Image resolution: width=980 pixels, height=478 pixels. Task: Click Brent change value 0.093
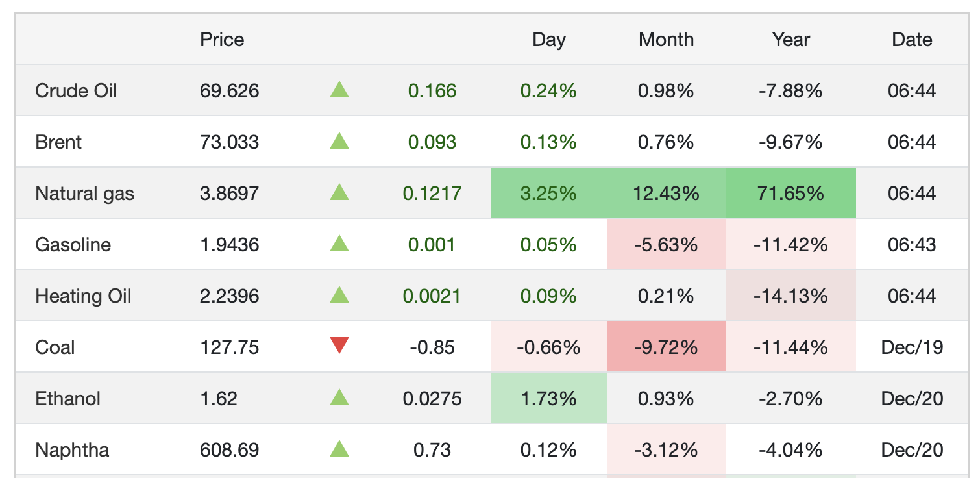click(x=432, y=142)
